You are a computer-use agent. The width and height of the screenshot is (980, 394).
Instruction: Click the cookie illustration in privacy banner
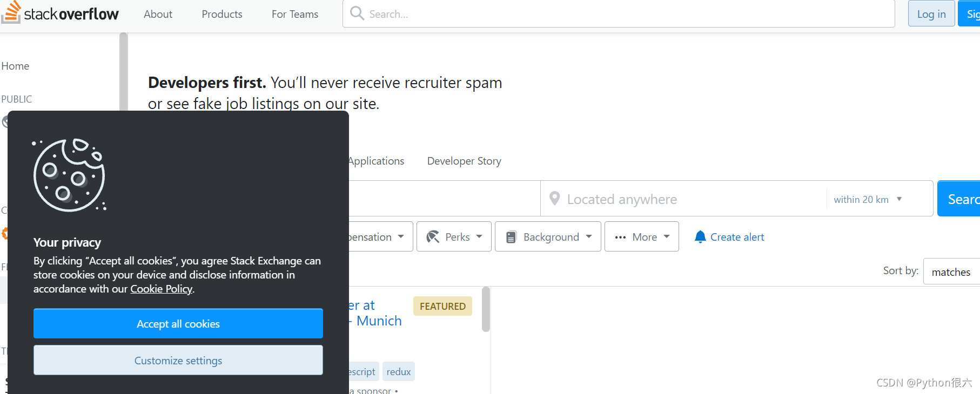(70, 175)
